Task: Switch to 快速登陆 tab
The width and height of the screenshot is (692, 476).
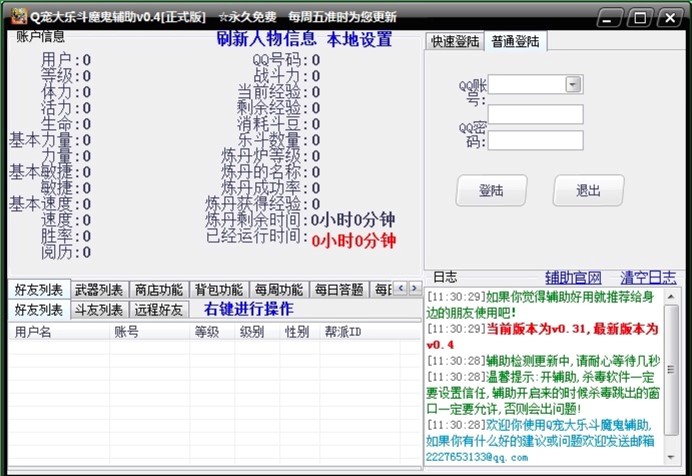Action: click(x=455, y=41)
